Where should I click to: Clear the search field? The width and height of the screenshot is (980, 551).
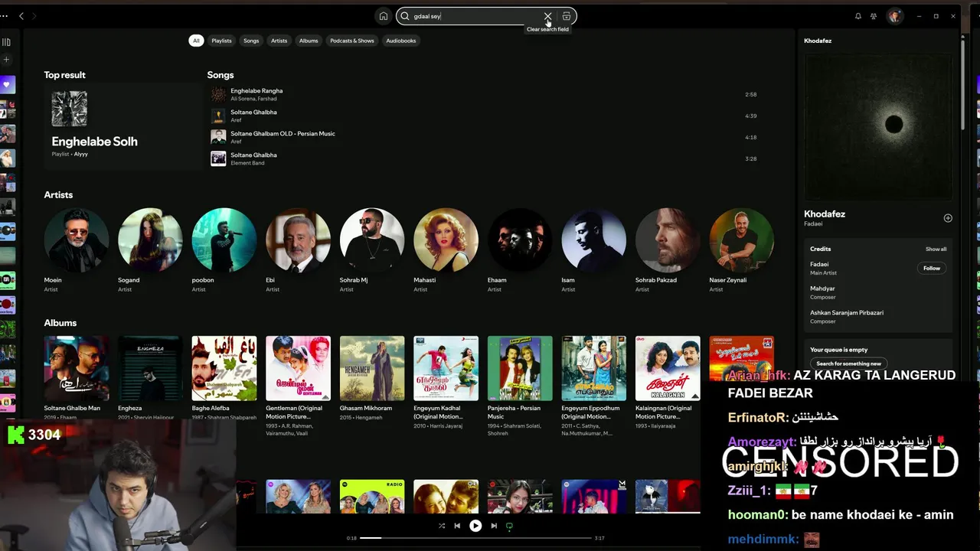click(547, 16)
